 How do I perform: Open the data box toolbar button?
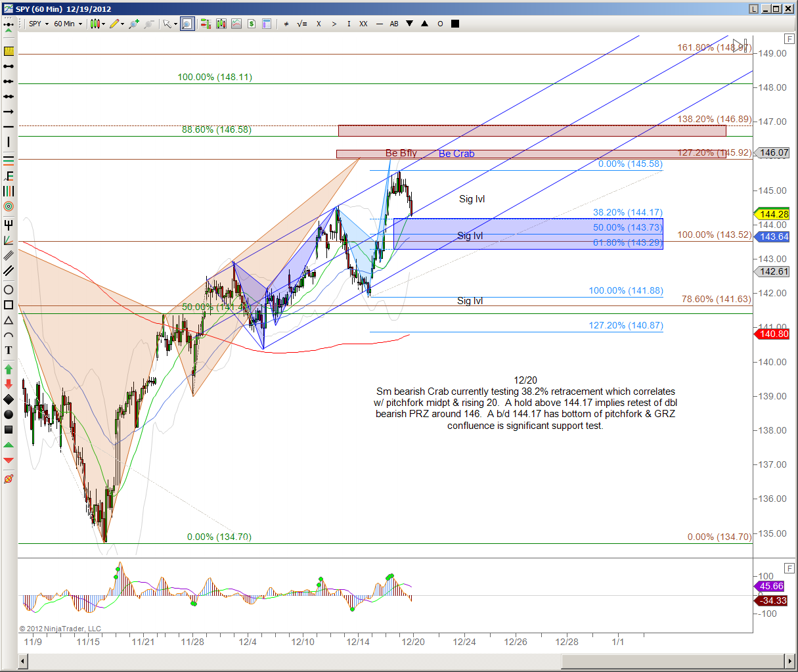[x=267, y=24]
